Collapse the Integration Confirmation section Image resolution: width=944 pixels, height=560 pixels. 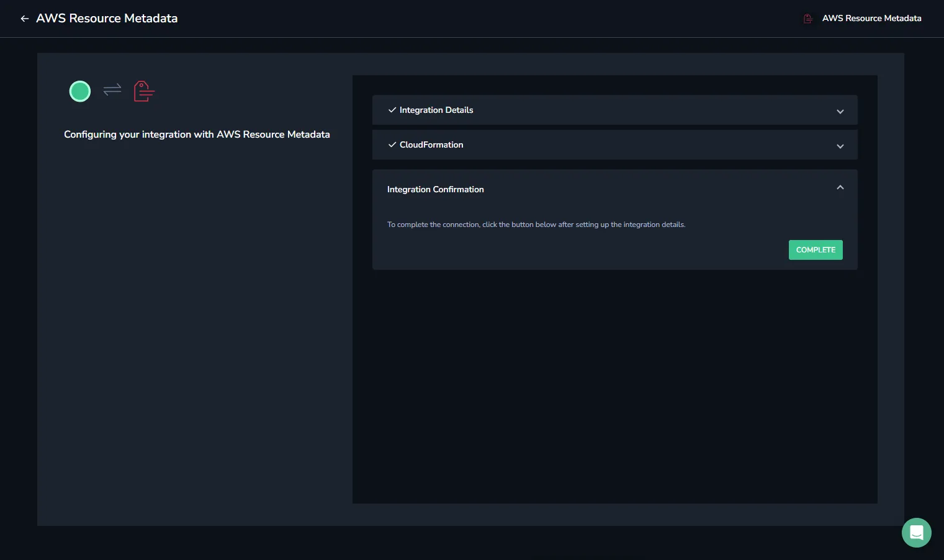tap(840, 187)
